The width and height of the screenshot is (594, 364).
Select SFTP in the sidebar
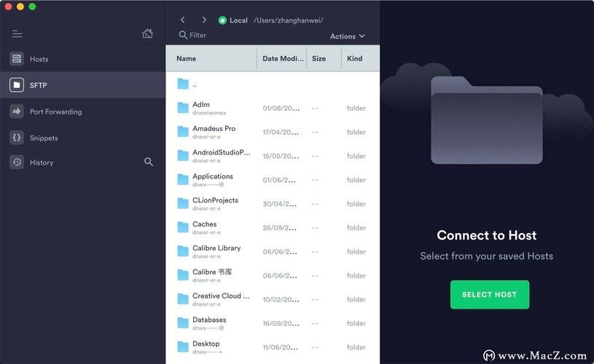point(82,85)
